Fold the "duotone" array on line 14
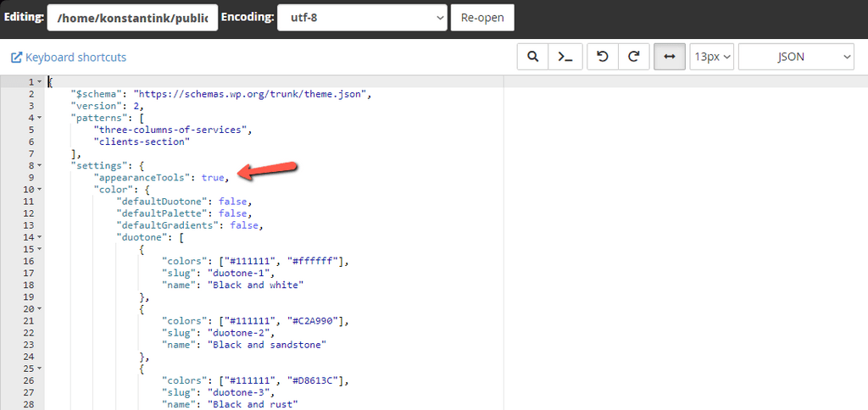The image size is (868, 410). coord(39,238)
